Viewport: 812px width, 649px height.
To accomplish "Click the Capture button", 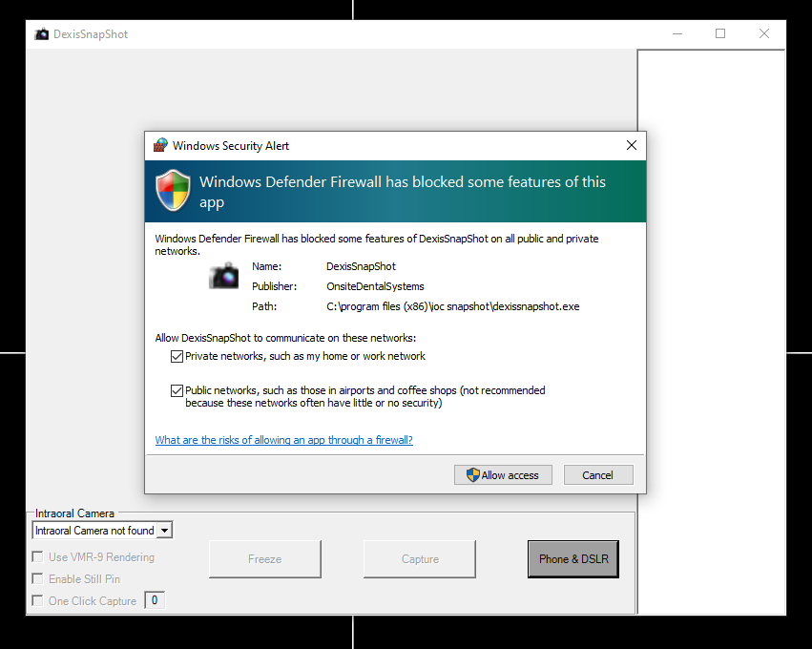I will pyautogui.click(x=420, y=559).
